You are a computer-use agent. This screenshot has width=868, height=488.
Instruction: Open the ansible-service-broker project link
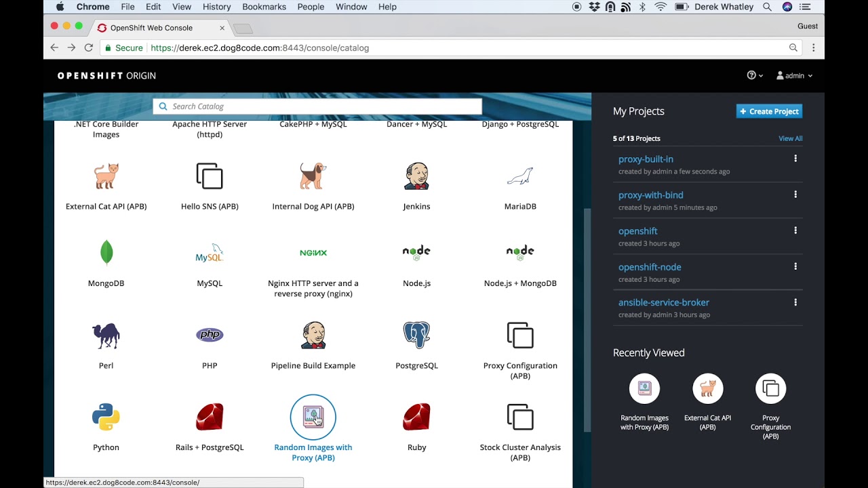coord(664,302)
